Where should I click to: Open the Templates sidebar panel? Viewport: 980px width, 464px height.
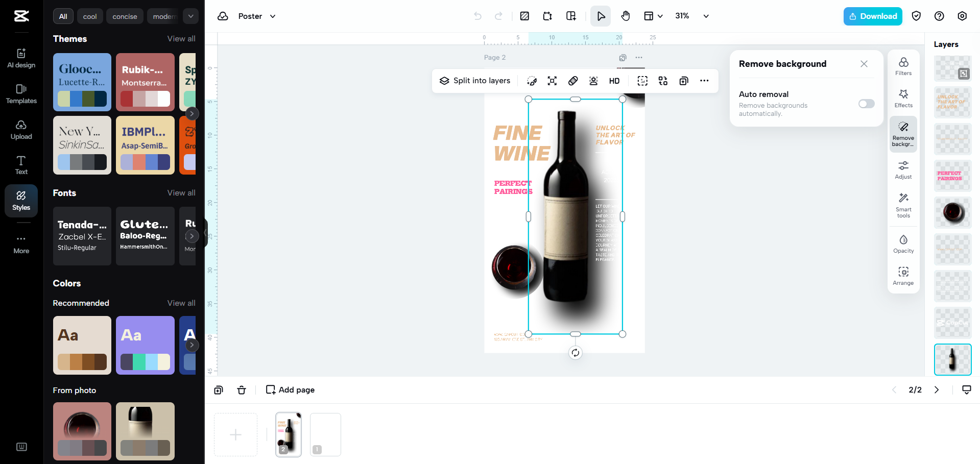pos(21,93)
